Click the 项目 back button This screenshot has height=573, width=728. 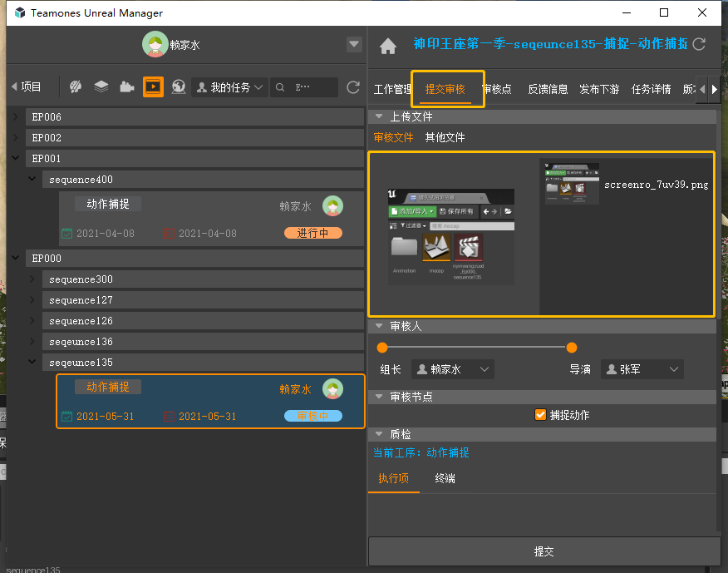[27, 86]
